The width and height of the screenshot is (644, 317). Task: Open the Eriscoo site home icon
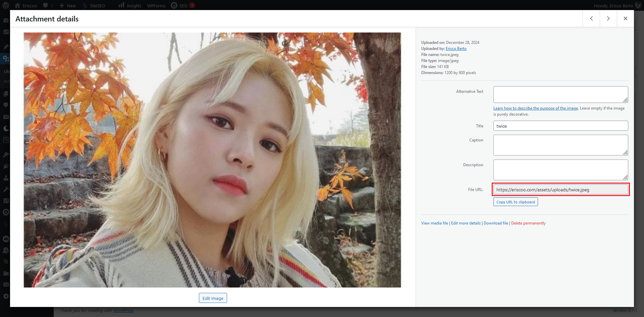pos(18,6)
